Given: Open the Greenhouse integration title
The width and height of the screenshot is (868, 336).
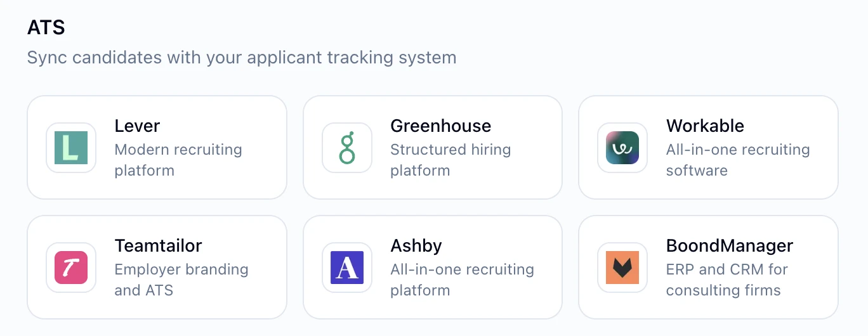Looking at the screenshot, I should (441, 126).
